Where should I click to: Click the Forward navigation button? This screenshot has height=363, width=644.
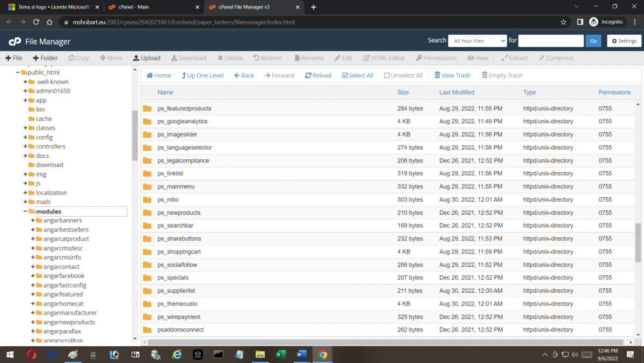[x=279, y=75]
